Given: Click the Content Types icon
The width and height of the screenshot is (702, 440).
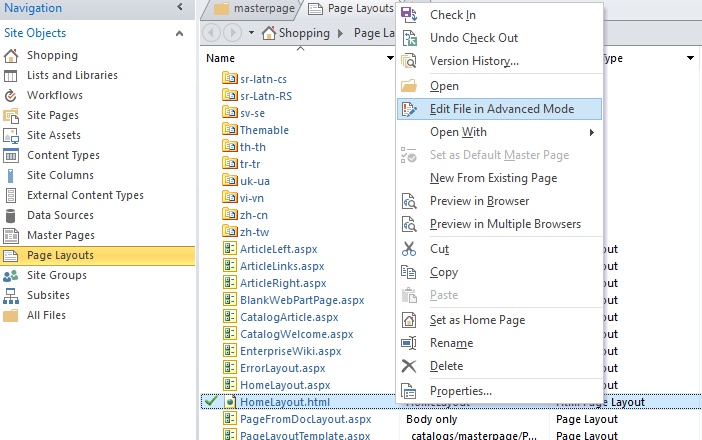Looking at the screenshot, I should pyautogui.click(x=11, y=156).
